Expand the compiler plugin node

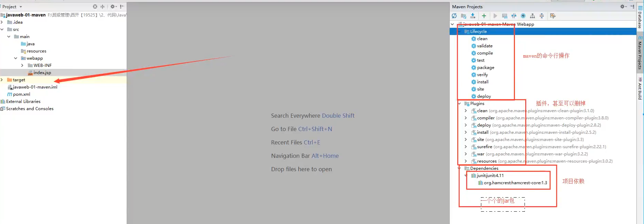tap(466, 118)
